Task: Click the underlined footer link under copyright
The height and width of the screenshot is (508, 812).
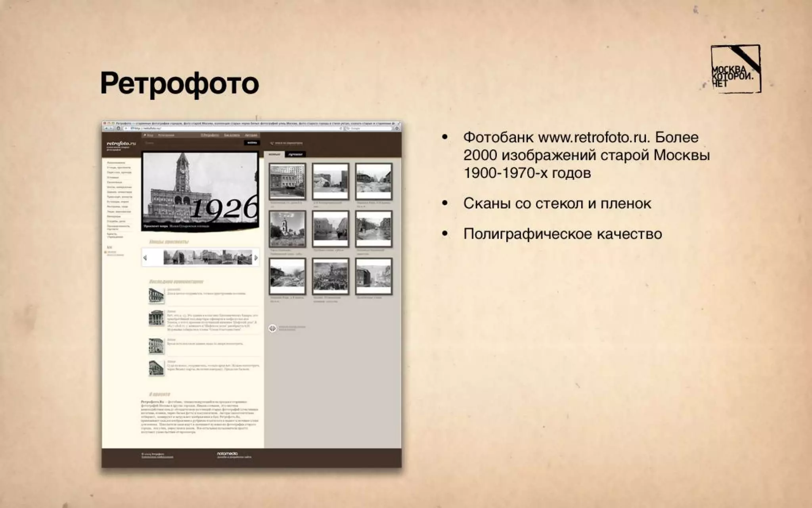Action: point(157,457)
